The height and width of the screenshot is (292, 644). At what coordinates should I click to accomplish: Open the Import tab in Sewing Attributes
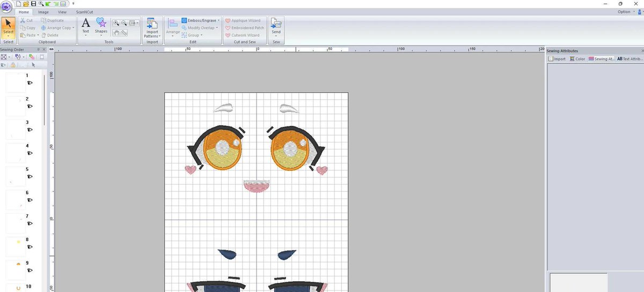(557, 59)
